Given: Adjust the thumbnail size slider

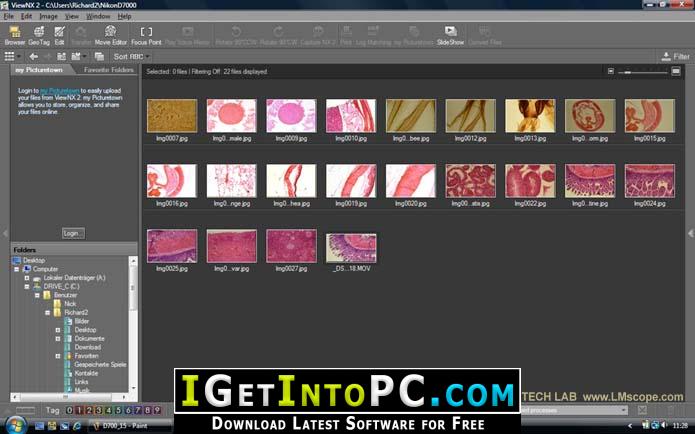Looking at the screenshot, I should [643, 71].
